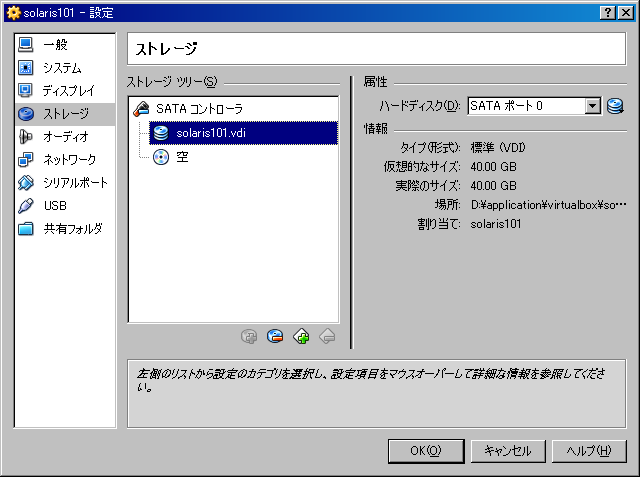Click the remove controller icon

[275, 337]
